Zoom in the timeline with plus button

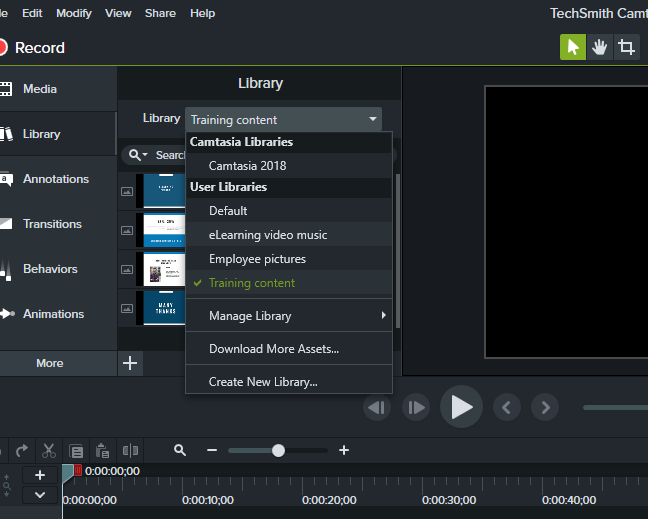pos(344,450)
